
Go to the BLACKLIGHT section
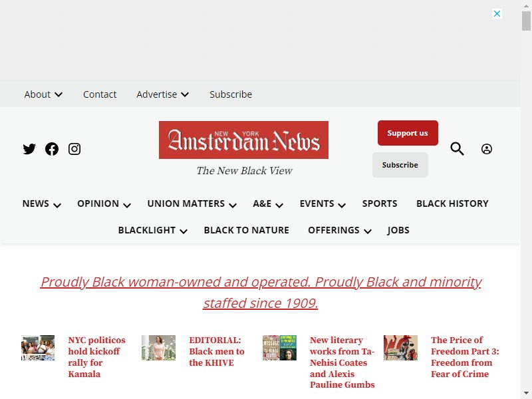click(x=146, y=230)
